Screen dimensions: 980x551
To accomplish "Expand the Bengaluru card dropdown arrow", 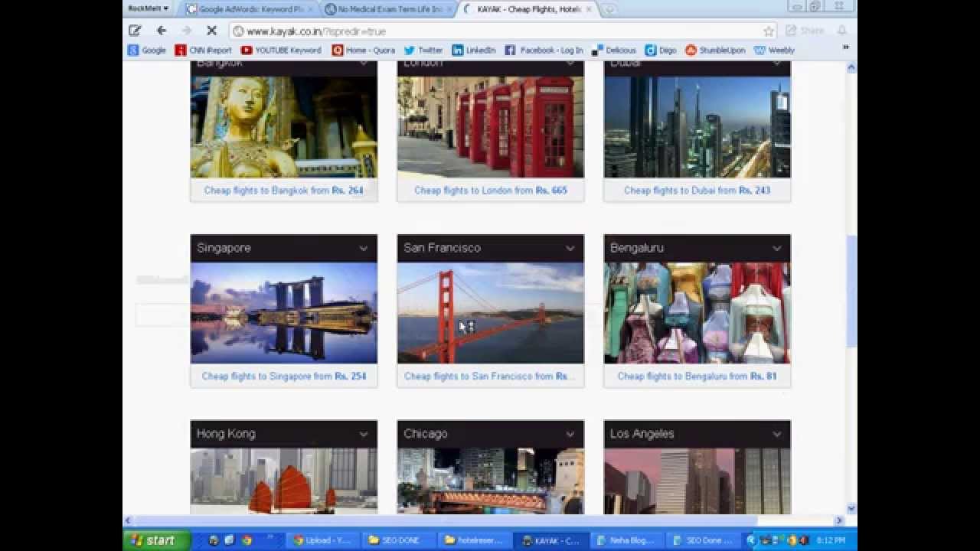I will 776,248.
